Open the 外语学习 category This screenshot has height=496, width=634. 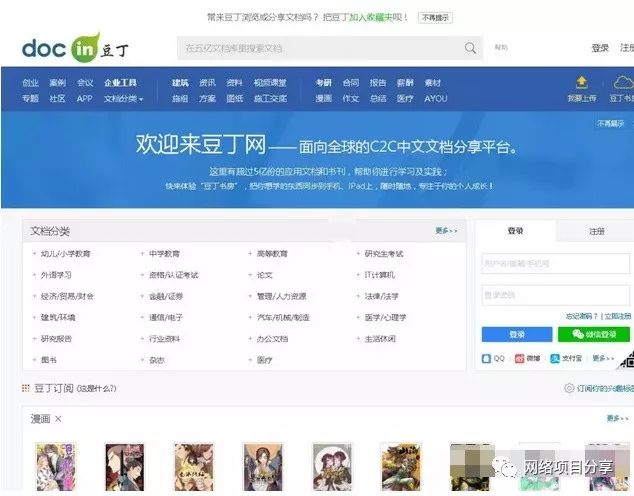(56, 275)
